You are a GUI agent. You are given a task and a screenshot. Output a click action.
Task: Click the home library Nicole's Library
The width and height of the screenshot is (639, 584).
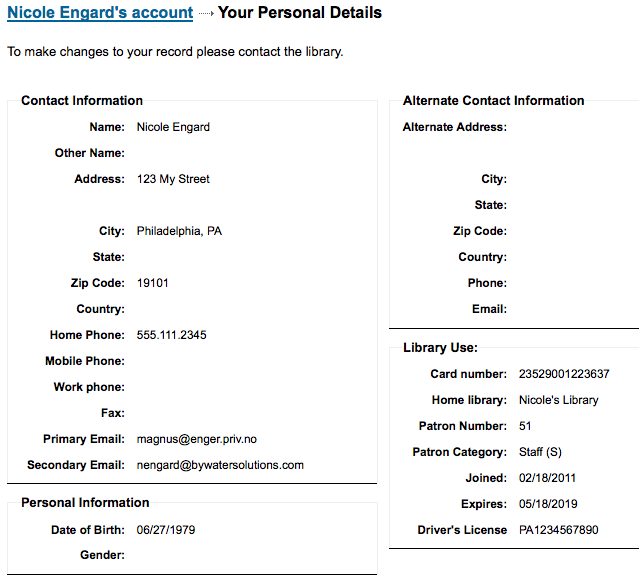558,400
